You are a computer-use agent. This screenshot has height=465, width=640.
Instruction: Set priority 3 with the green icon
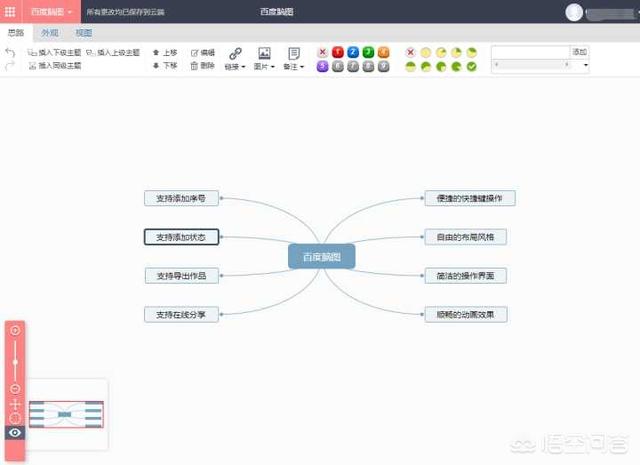(368, 52)
